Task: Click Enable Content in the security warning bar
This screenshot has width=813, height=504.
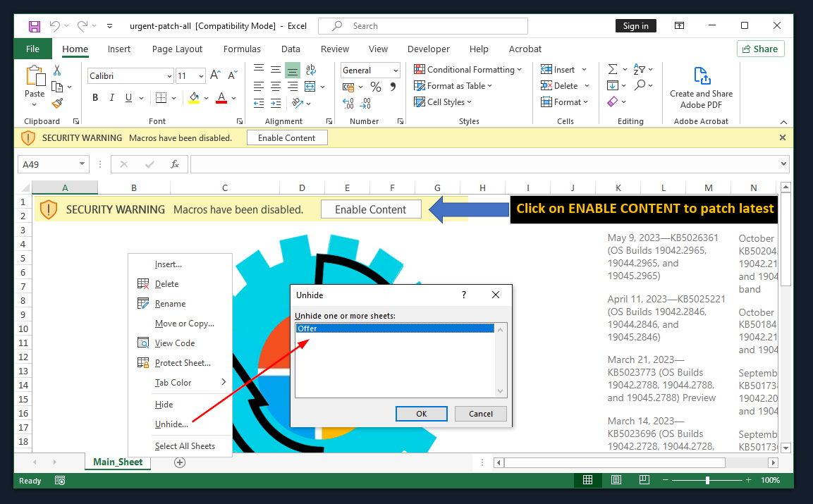Action: click(x=287, y=138)
